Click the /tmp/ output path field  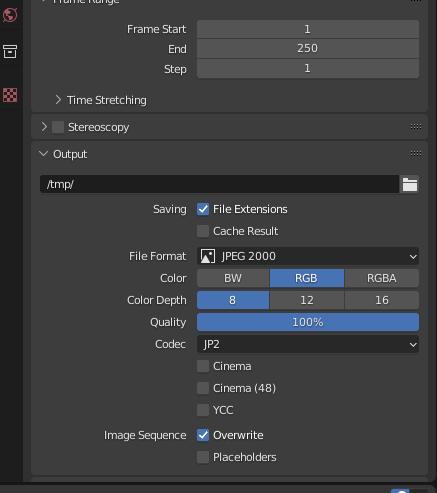pos(219,184)
